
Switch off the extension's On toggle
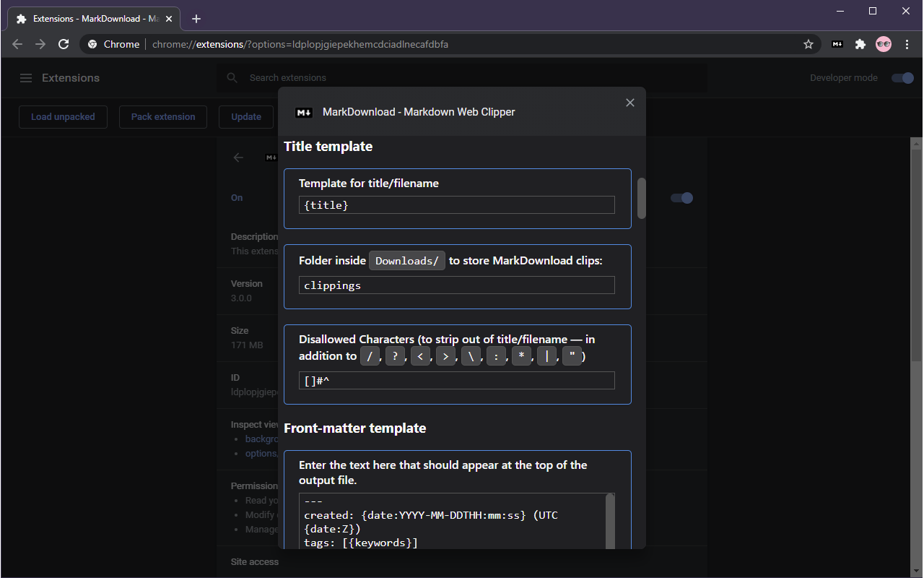(681, 197)
